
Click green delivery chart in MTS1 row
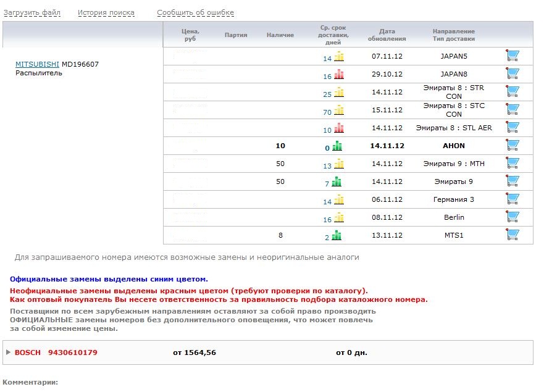(x=337, y=236)
